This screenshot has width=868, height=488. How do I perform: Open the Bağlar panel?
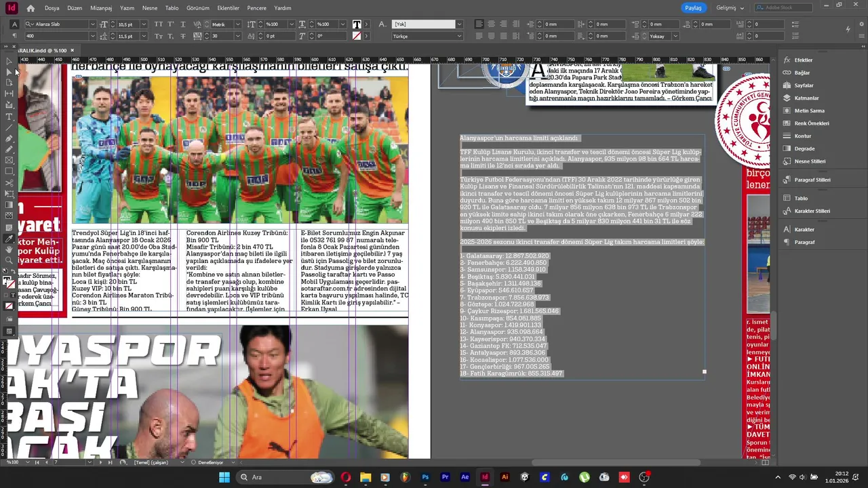[802, 73]
